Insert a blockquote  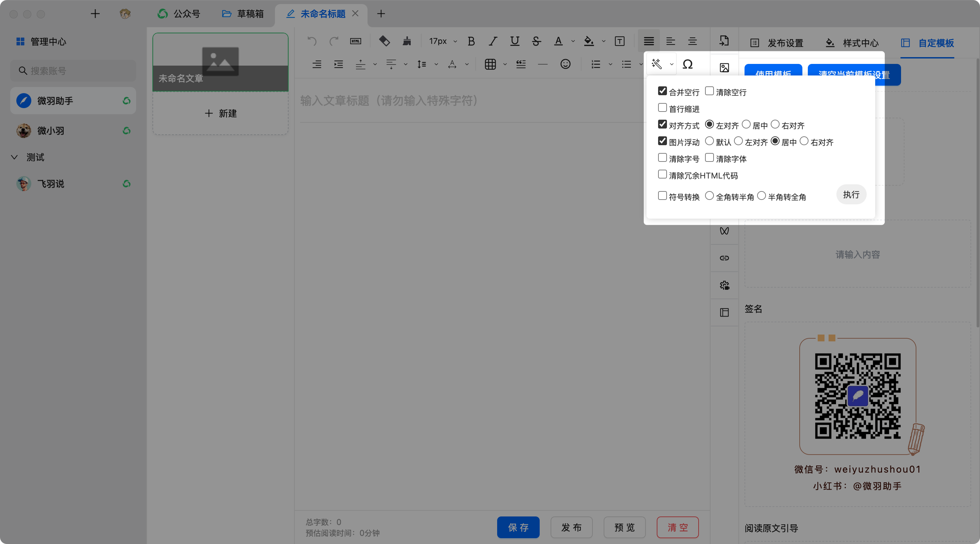[x=521, y=64]
